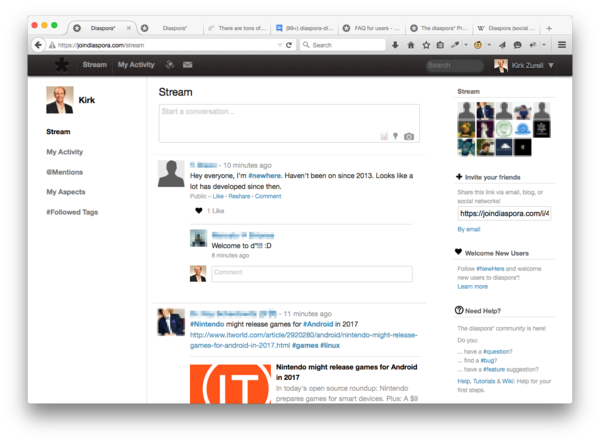This screenshot has height=443, width=600.
Task: Click 'Learn more' under Welcome New Users
Action: point(473,287)
